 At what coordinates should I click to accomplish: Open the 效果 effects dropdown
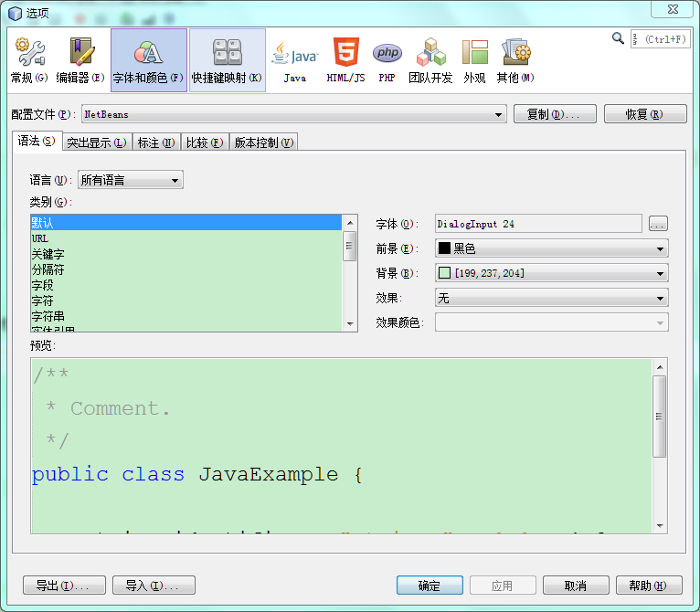point(552,298)
